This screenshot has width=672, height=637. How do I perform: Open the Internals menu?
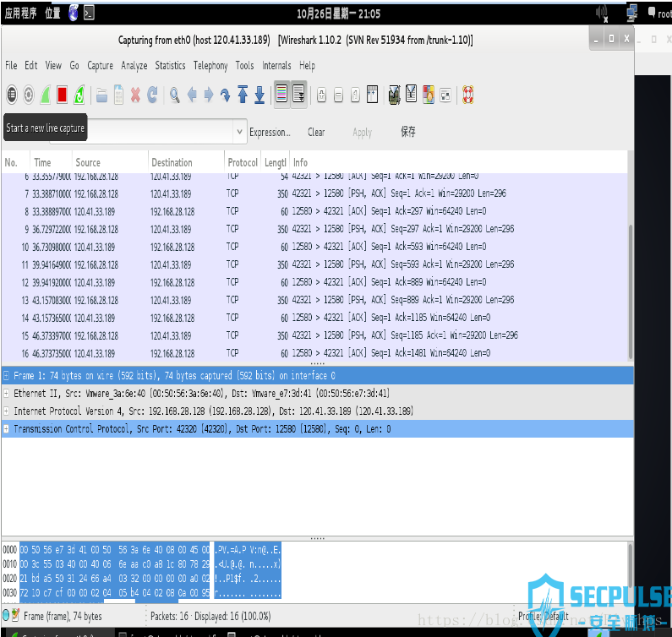click(276, 66)
